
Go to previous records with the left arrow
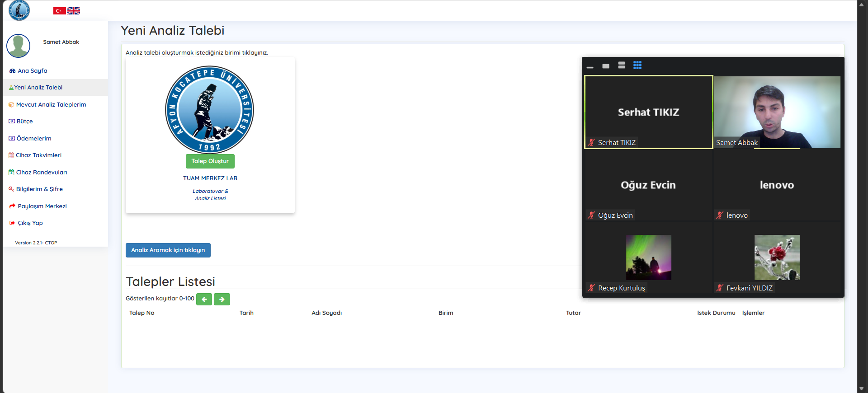coord(204,299)
